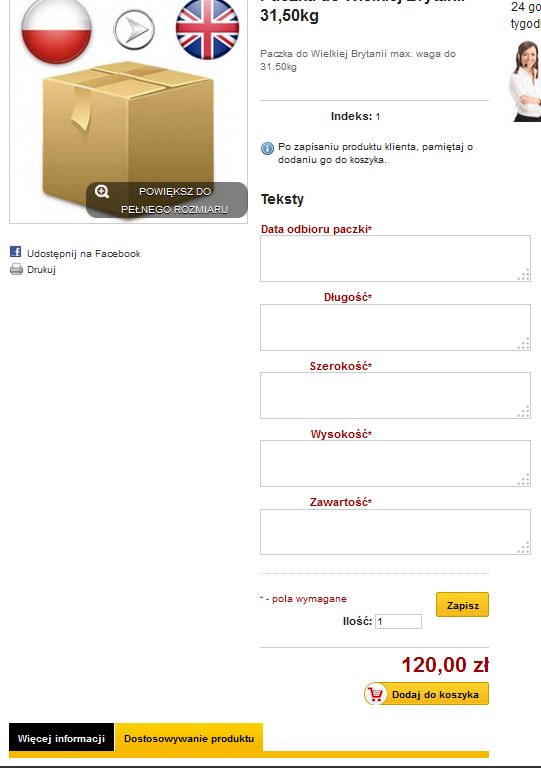
Task: Click the Drukuj print link
Action: click(x=42, y=269)
